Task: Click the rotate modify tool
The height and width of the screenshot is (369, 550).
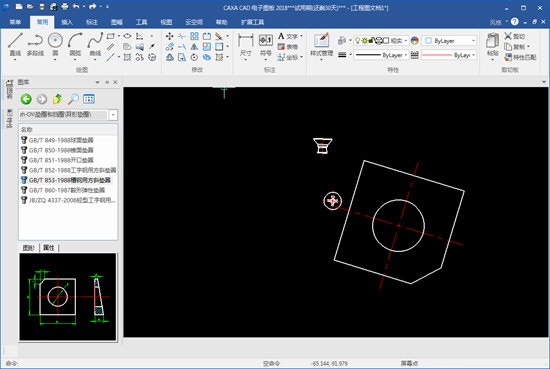Action: (194, 57)
